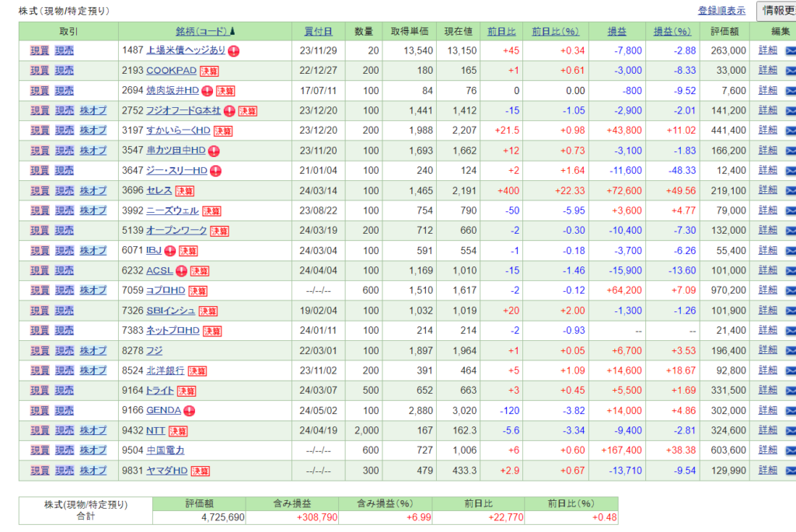Sort holdings by 買付日 column header
This screenshot has height=532, width=796.
coord(318,31)
